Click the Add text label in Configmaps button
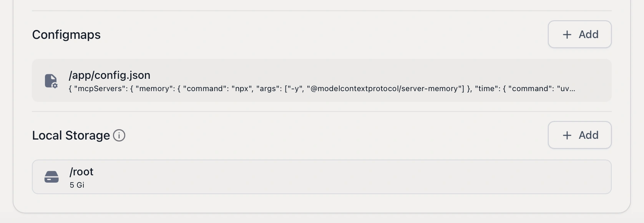The image size is (644, 223). coord(588,35)
